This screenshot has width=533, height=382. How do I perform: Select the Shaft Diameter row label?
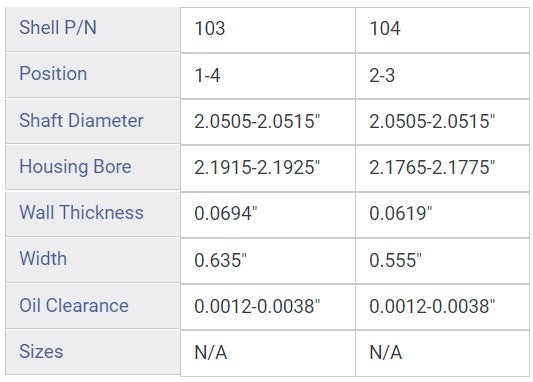pyautogui.click(x=92, y=122)
